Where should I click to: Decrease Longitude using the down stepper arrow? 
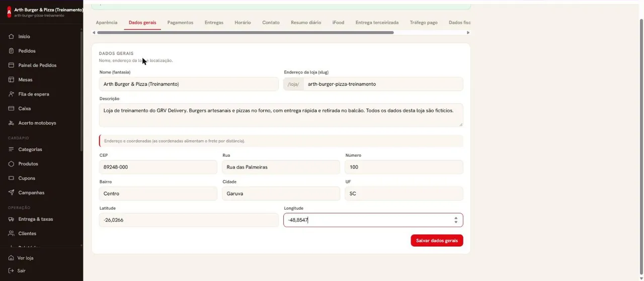456,222
